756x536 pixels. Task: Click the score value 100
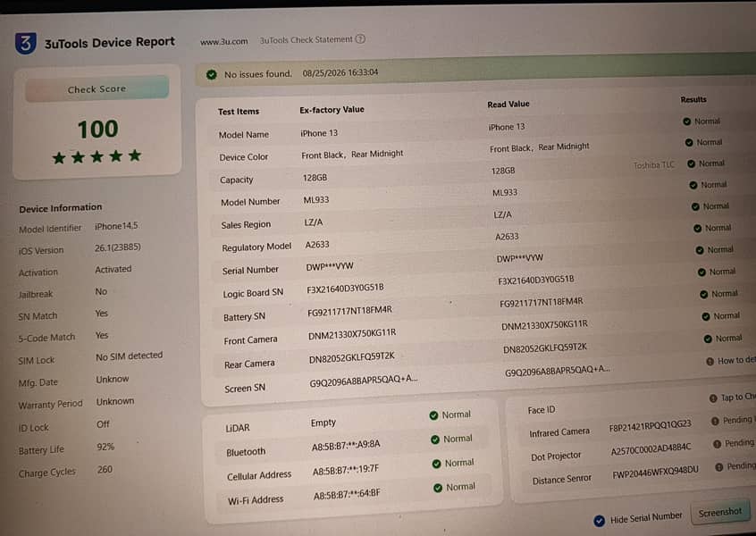[x=98, y=130]
